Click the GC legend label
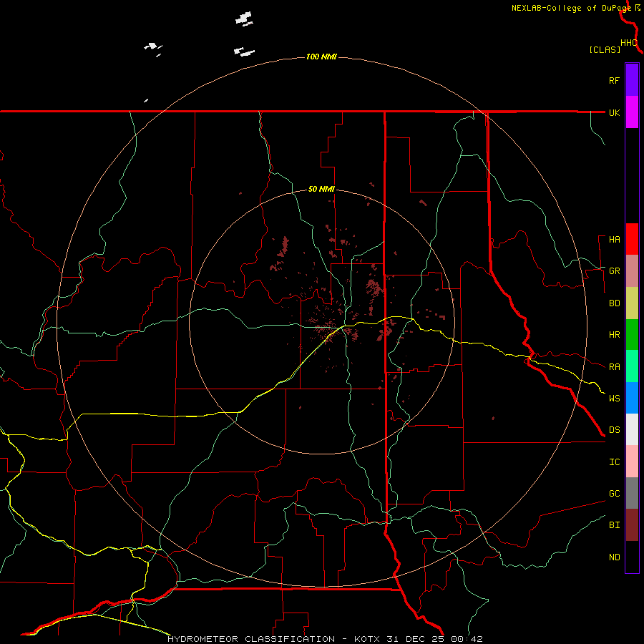 (614, 494)
